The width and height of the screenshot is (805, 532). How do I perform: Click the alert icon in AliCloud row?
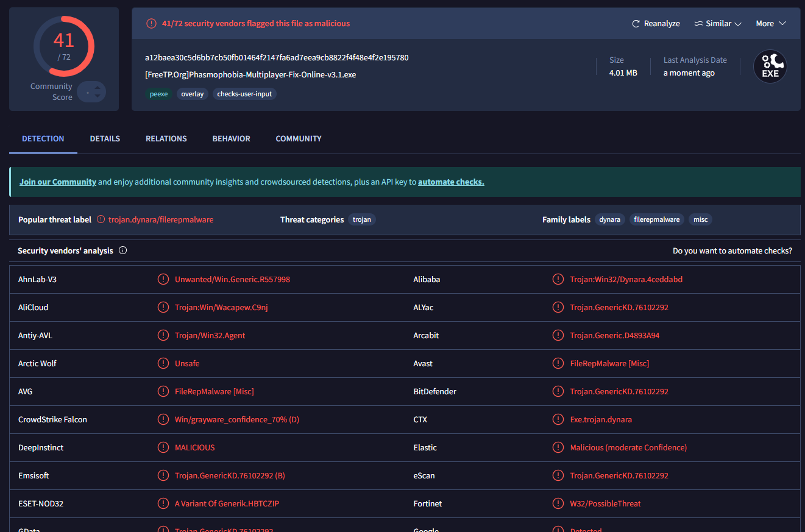click(163, 307)
